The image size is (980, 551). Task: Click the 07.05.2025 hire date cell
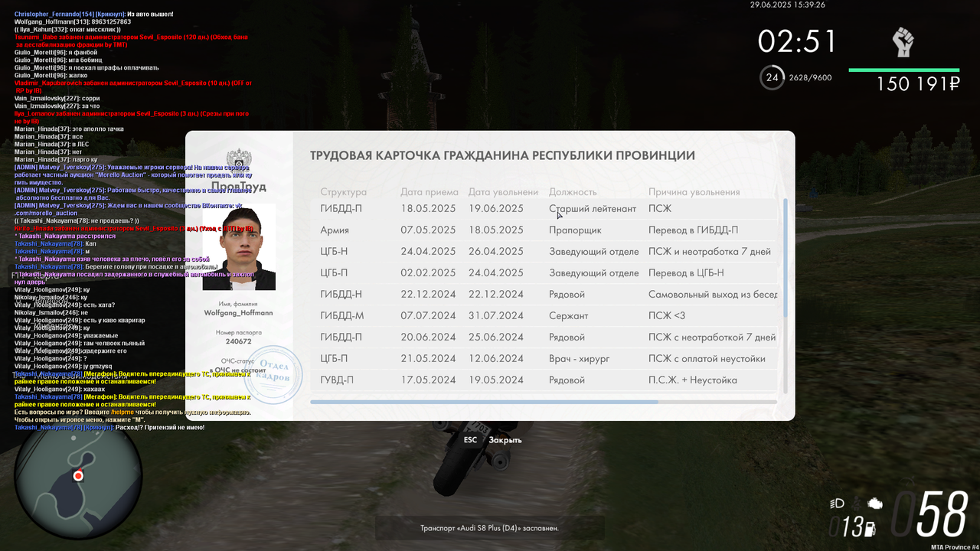428,230
